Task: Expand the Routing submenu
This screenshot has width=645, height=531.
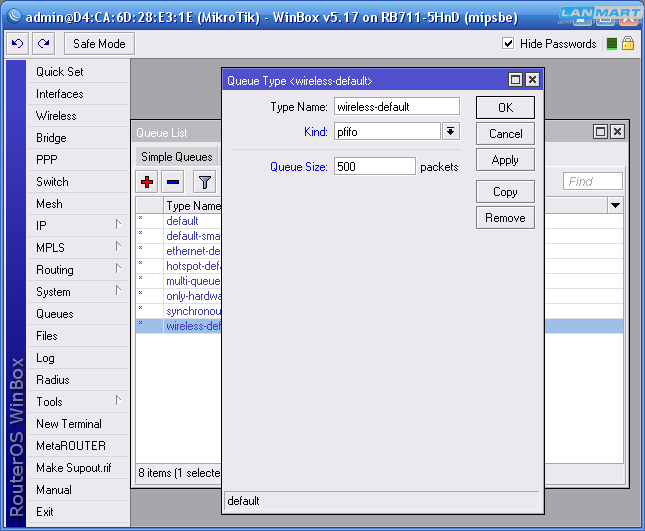Action: [x=118, y=269]
